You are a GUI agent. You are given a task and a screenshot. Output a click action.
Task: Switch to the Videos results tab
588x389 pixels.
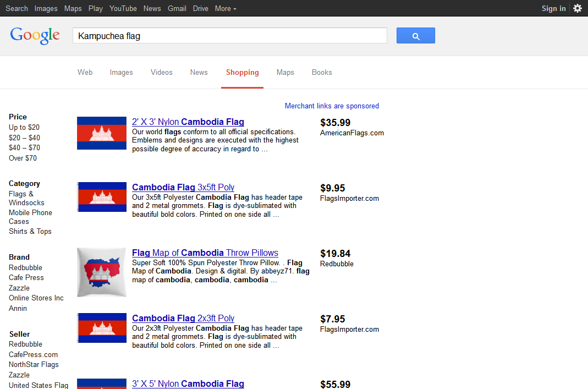point(162,73)
